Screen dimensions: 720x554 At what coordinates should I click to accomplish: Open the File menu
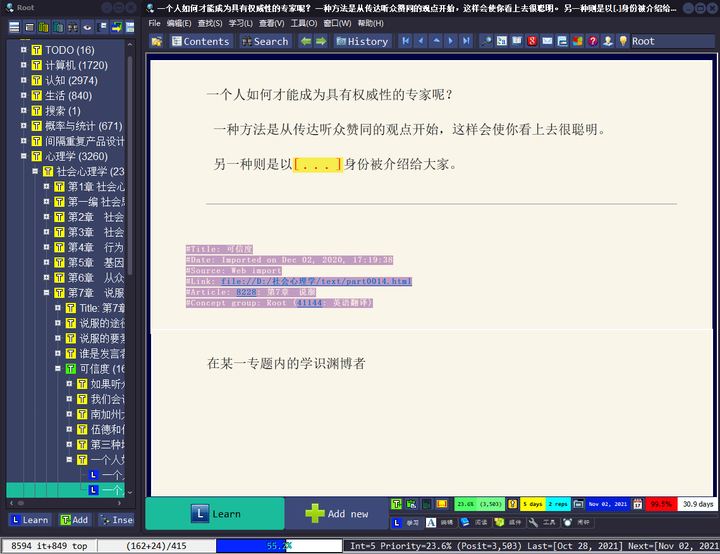pos(154,23)
